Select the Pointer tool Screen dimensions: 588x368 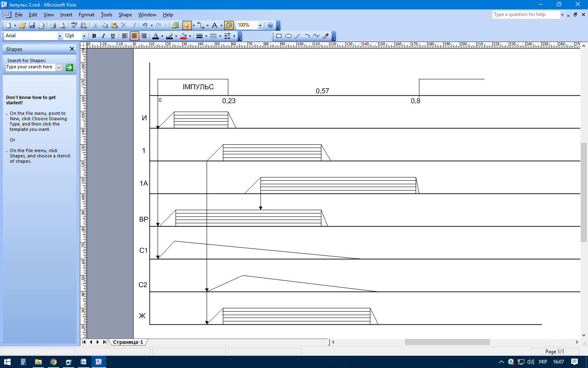(187, 25)
